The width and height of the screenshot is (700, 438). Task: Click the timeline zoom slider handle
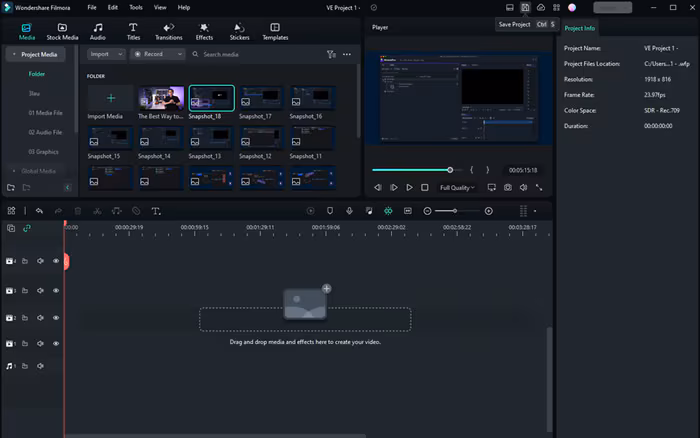[x=454, y=211]
